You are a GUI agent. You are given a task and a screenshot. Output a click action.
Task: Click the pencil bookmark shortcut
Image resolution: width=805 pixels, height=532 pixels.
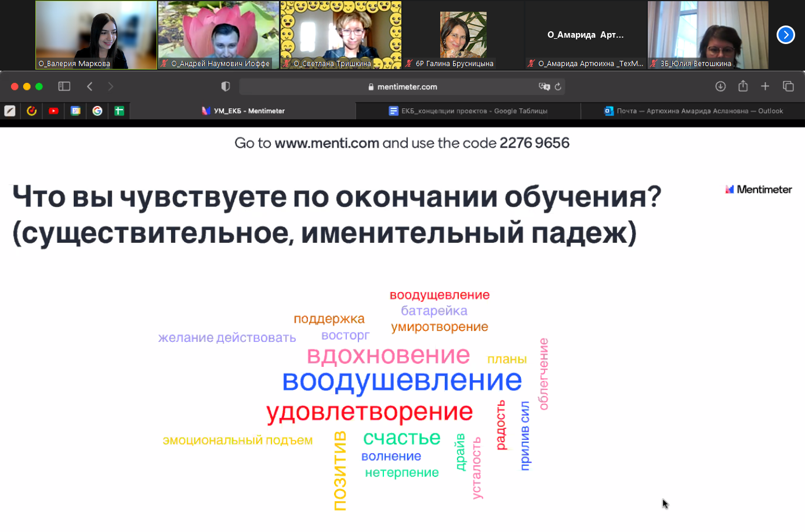(10, 110)
